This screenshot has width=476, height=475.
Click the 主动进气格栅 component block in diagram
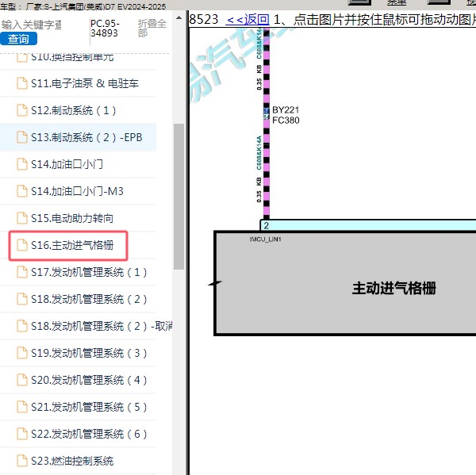(345, 283)
